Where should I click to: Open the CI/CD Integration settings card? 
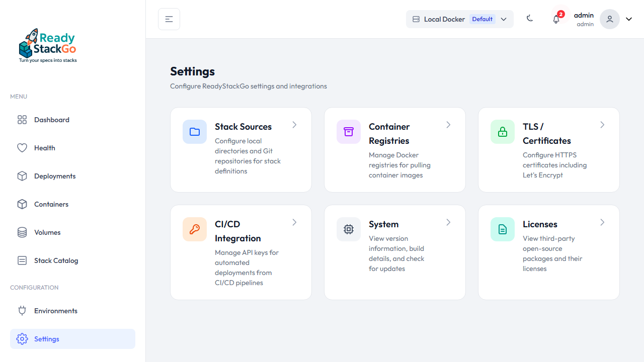240,252
